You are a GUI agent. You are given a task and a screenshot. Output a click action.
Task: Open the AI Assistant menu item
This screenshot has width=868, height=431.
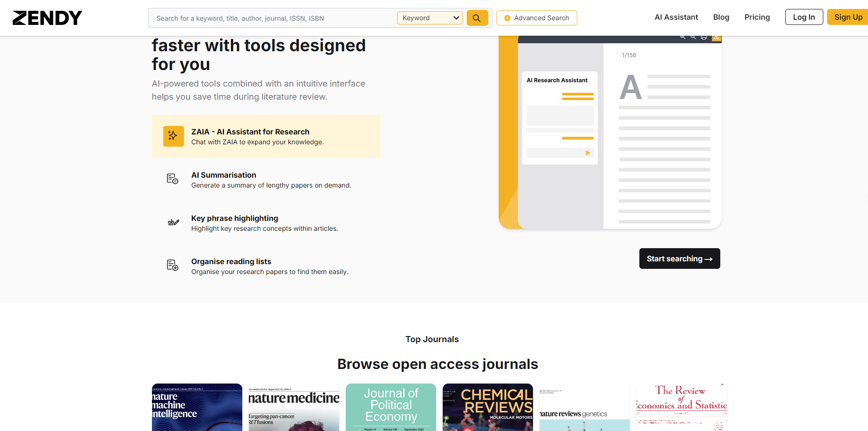[676, 17]
